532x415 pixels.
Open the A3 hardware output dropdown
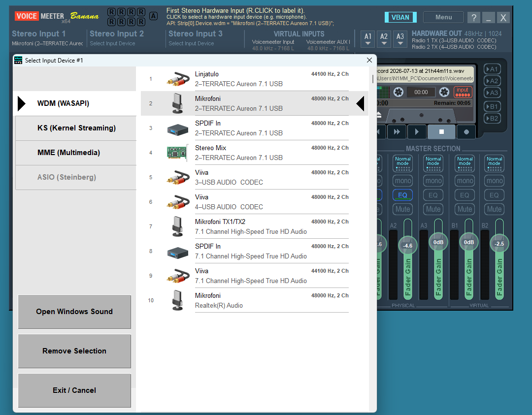400,39
